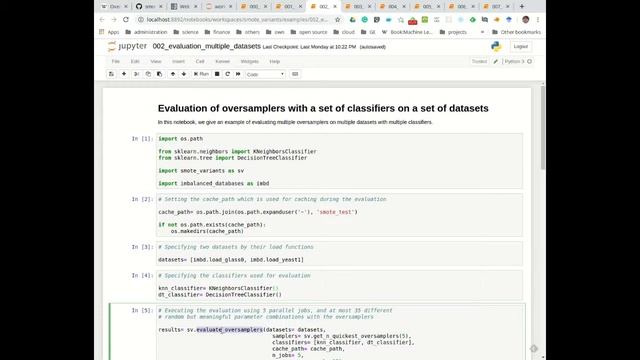Open the Edit menu
The image size is (640, 360).
[x=135, y=62]
